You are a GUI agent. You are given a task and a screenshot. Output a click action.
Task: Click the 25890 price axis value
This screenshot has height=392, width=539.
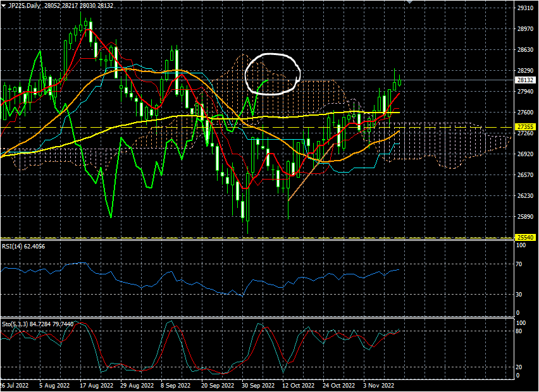[525, 217]
